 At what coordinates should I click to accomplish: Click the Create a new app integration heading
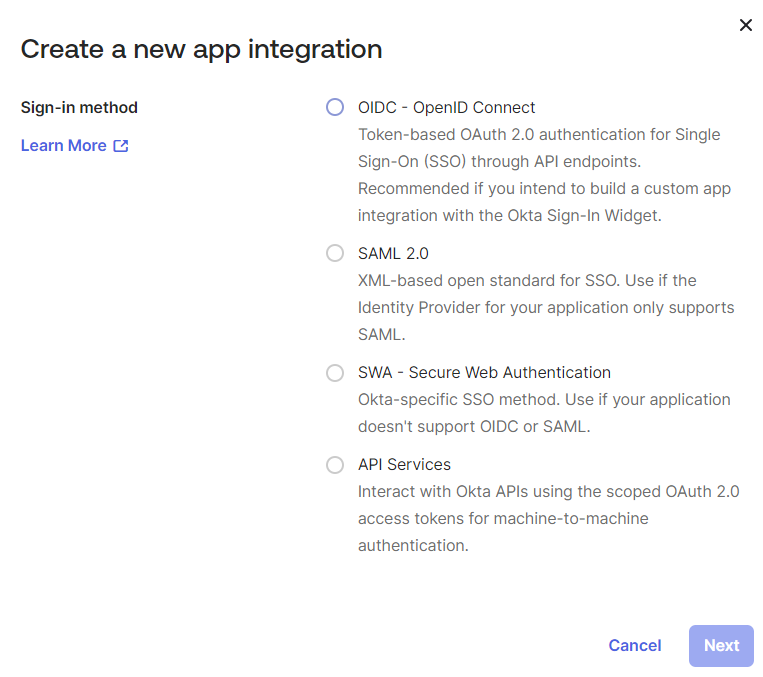tap(201, 49)
